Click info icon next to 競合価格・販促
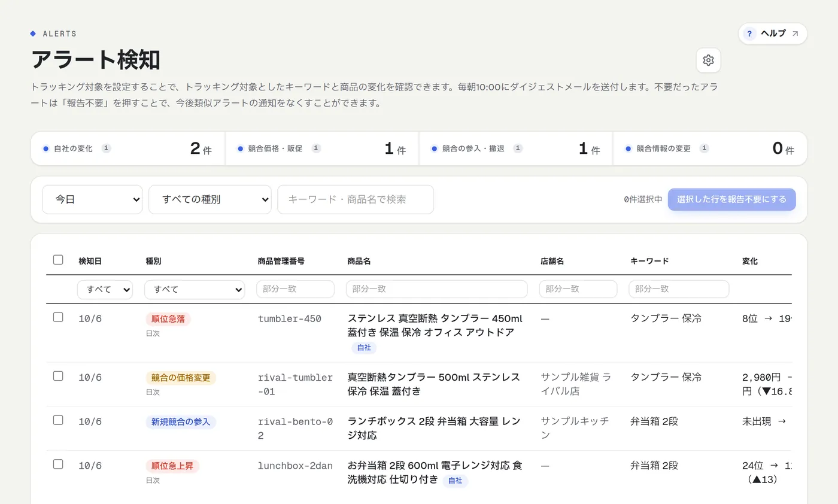The width and height of the screenshot is (838, 504). pyautogui.click(x=316, y=148)
